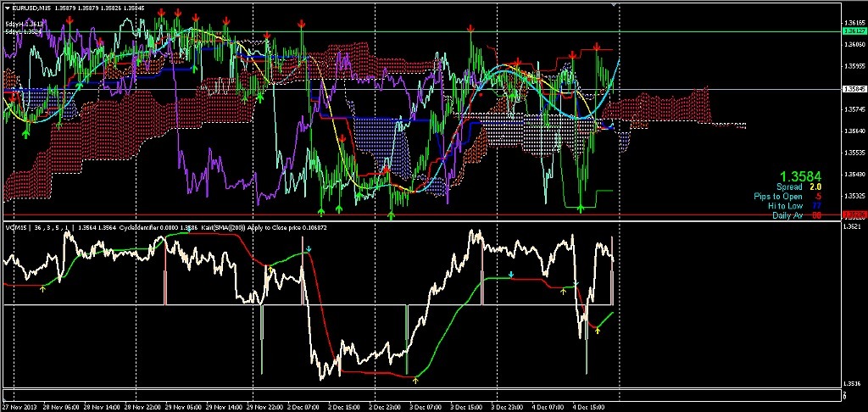Click the cyan arrow above 2 Dec 07:00 in indicator window
The height and width of the screenshot is (412, 868).
pyautogui.click(x=309, y=249)
